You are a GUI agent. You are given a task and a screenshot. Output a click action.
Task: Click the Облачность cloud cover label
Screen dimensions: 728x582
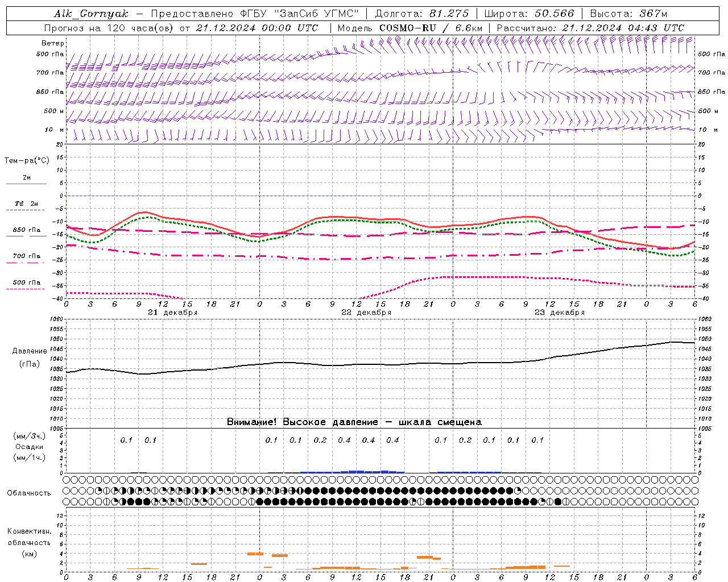[28, 493]
